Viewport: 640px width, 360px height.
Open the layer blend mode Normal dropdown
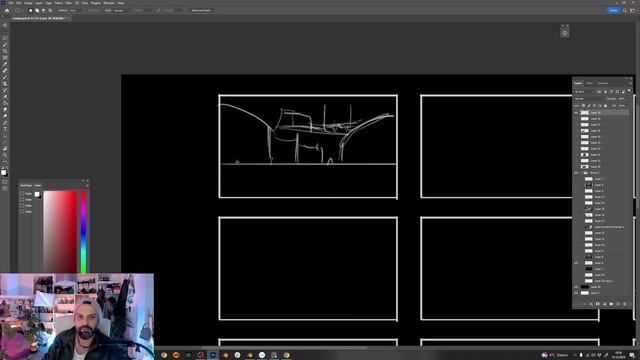[x=589, y=99]
